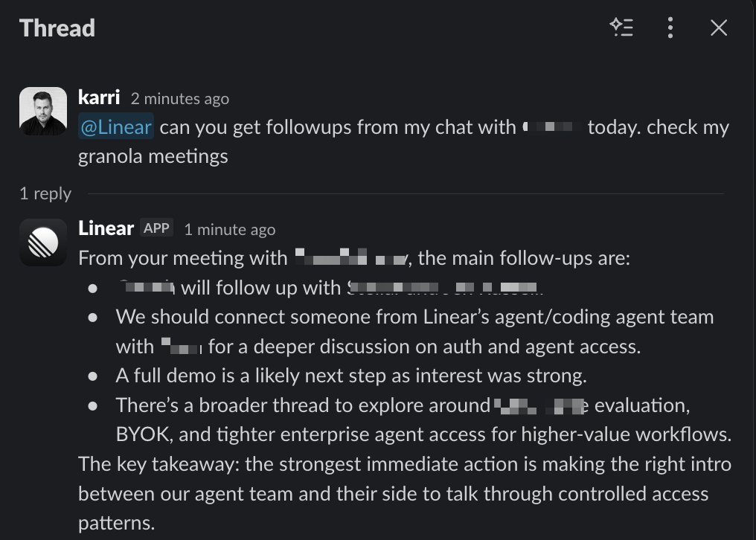The image size is (756, 540).
Task: Click the "1 reply" count label
Action: point(45,193)
